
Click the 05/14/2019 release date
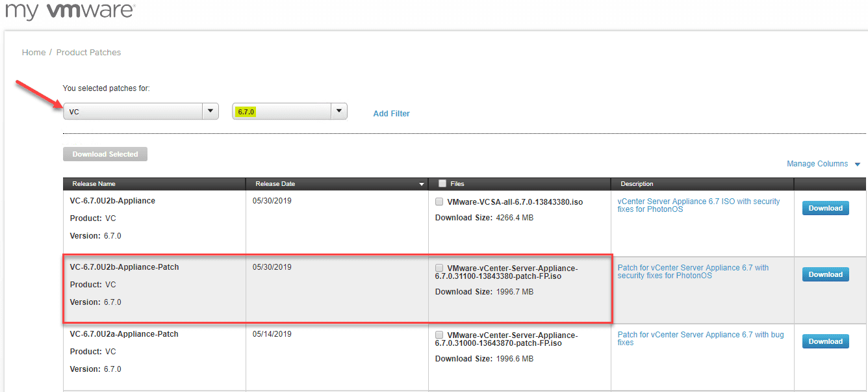pos(272,334)
